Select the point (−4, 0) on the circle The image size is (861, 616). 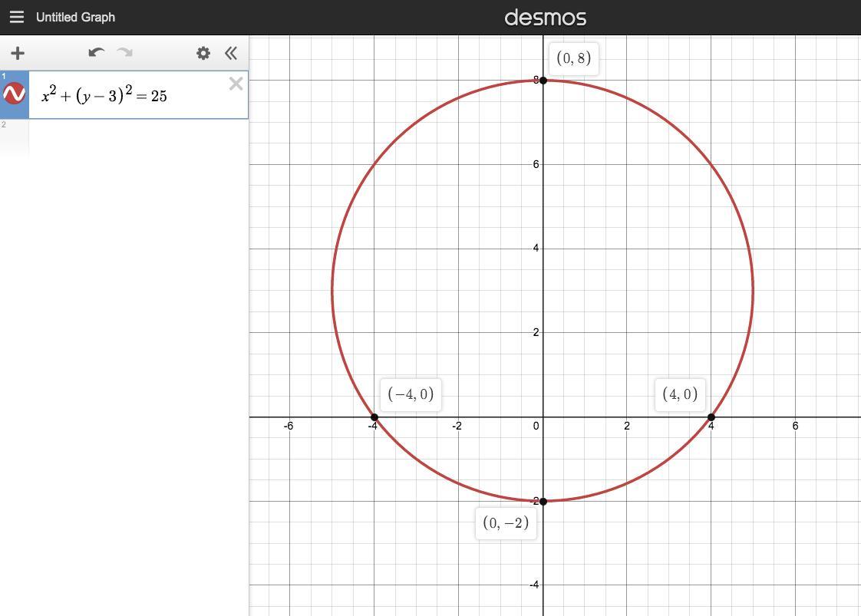[x=374, y=417]
